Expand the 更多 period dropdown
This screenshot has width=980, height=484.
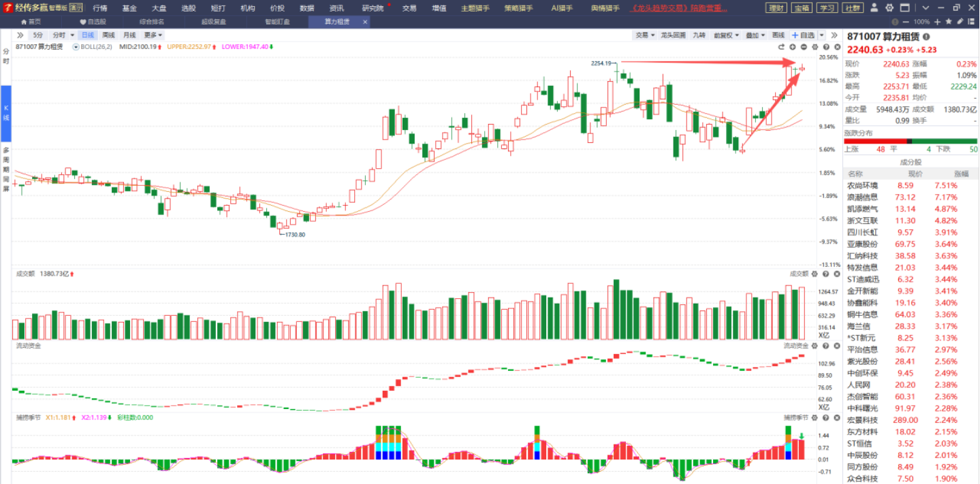153,35
